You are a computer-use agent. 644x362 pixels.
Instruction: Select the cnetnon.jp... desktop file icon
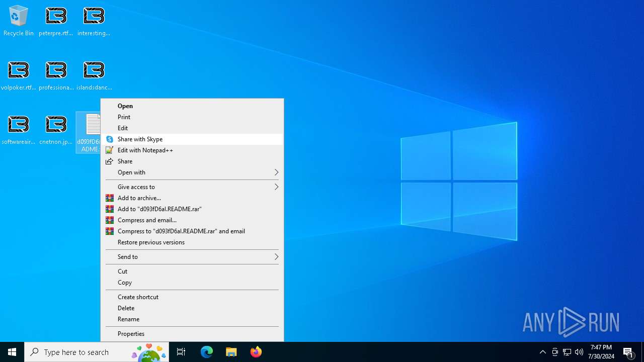click(56, 130)
